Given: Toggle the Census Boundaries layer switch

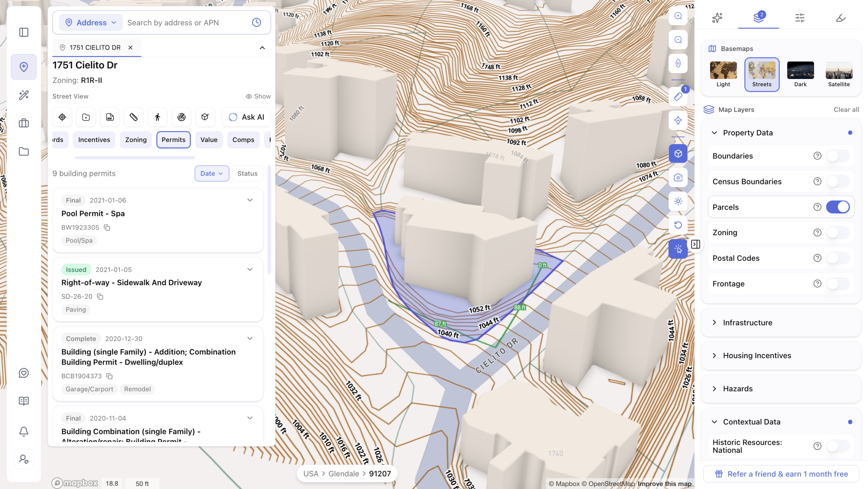Looking at the screenshot, I should point(837,181).
